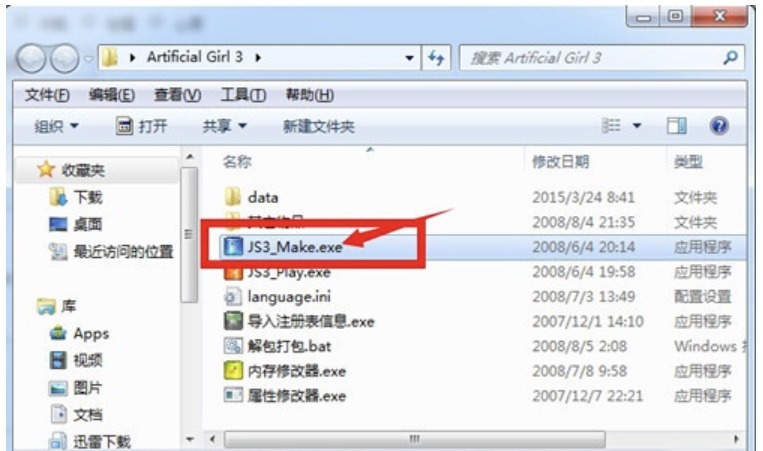This screenshot has height=451, width=763.
Task: Click the language.ini file icon
Action: click(233, 297)
